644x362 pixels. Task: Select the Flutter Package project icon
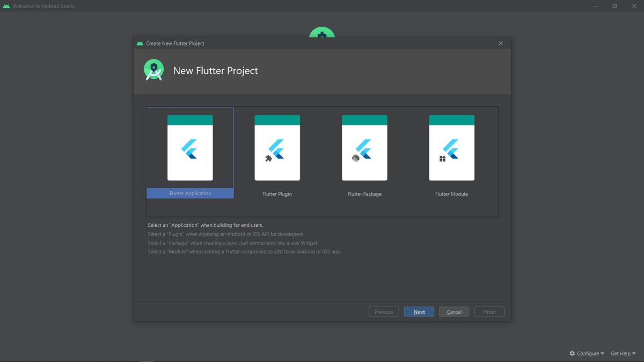click(x=364, y=147)
